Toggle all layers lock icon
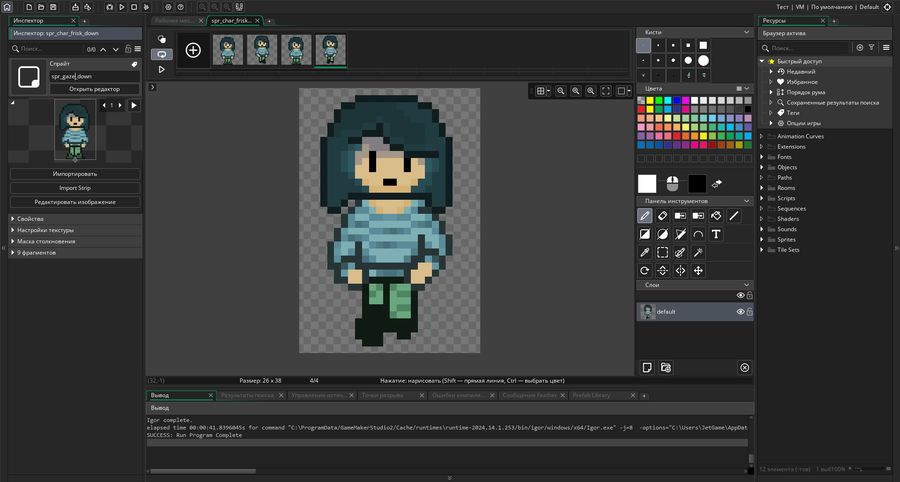The image size is (900, 482). (749, 295)
